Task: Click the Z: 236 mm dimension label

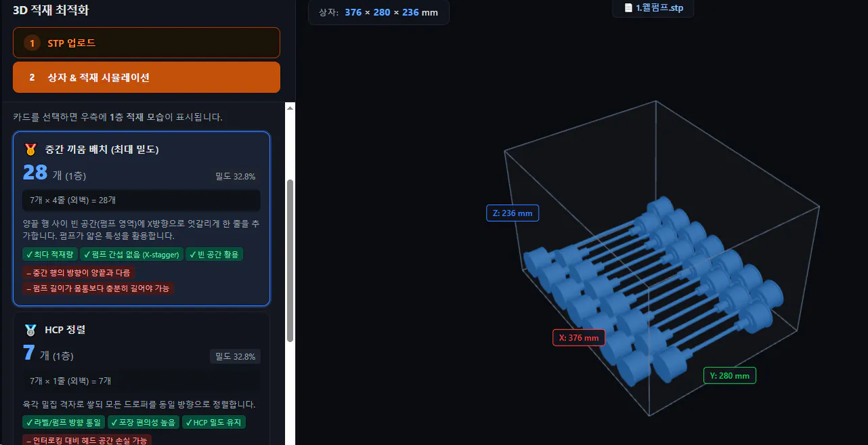Action: click(513, 213)
